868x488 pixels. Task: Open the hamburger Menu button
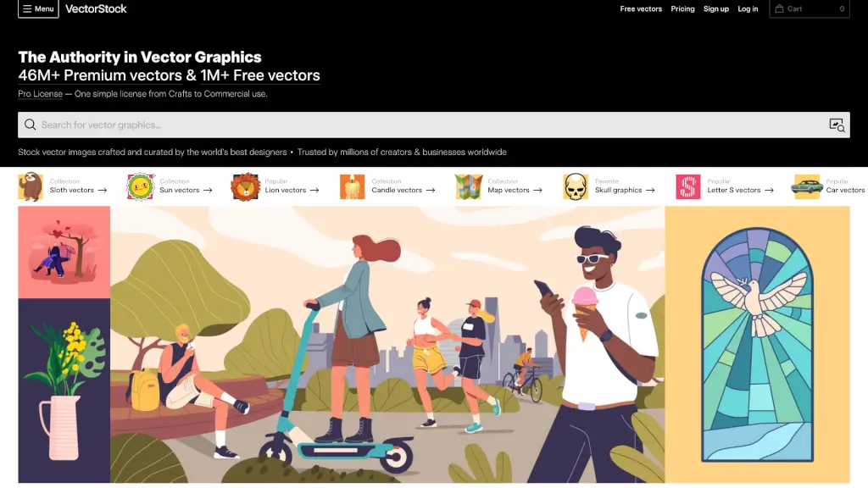38,8
